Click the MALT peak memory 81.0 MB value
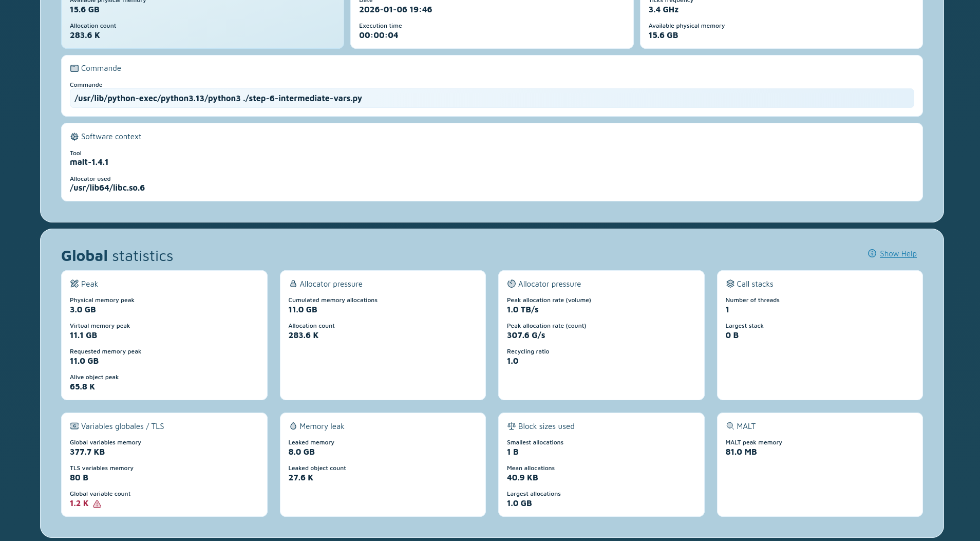The height and width of the screenshot is (541, 980). pos(741,452)
